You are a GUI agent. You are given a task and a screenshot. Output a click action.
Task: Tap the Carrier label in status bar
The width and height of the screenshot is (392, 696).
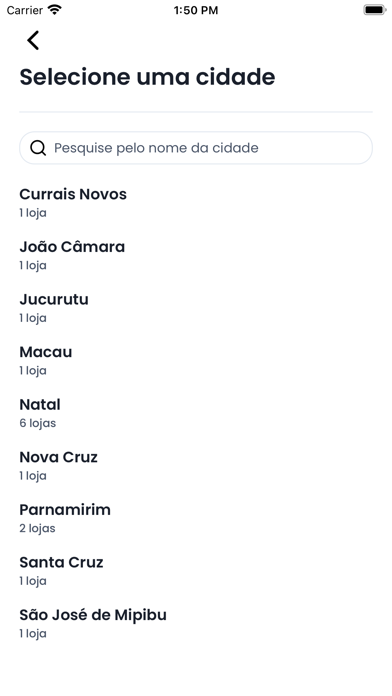click(25, 10)
